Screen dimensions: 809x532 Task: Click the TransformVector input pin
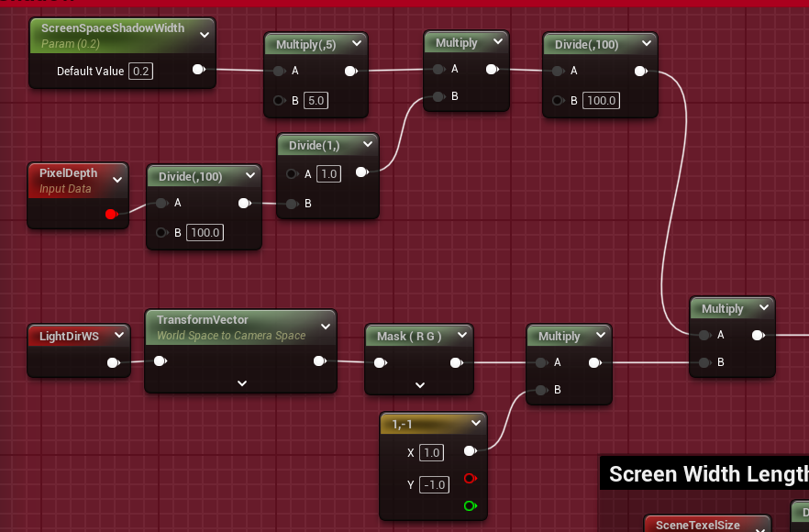point(161,361)
